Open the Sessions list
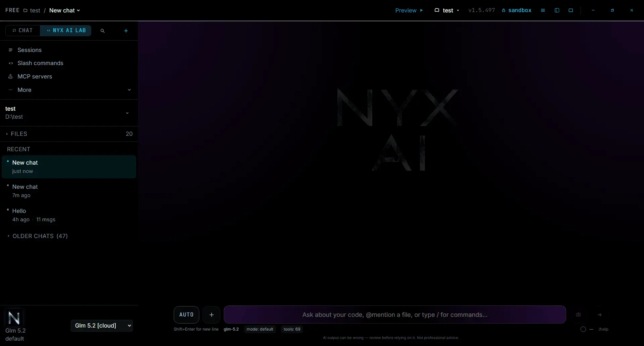This screenshot has width=644, height=346. (30, 50)
